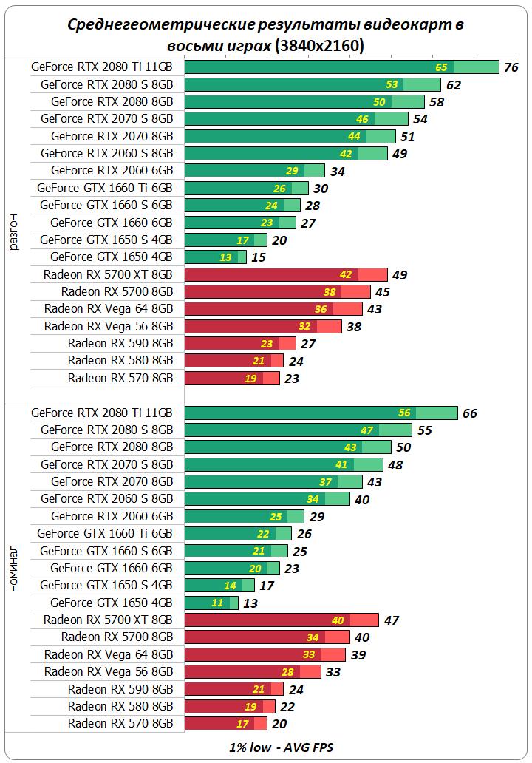Select Radeon RX Vega 56 label under номинал
532x763 pixels.
pyautogui.click(x=109, y=671)
